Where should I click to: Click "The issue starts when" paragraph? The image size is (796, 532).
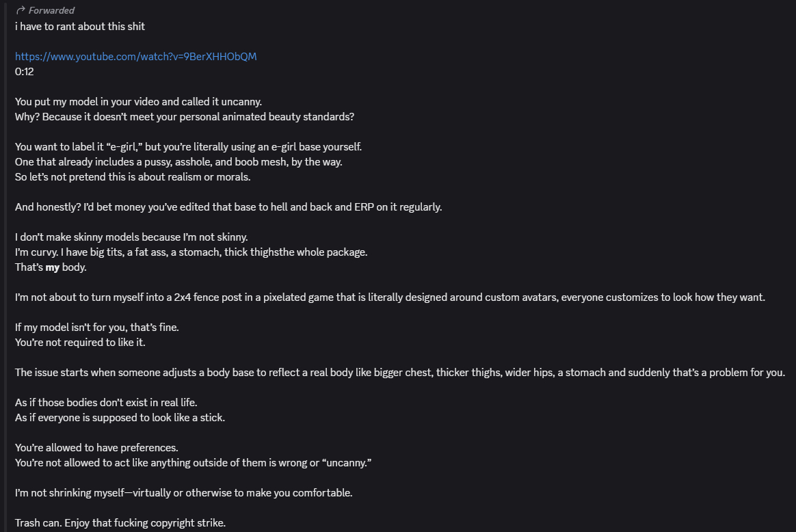400,373
